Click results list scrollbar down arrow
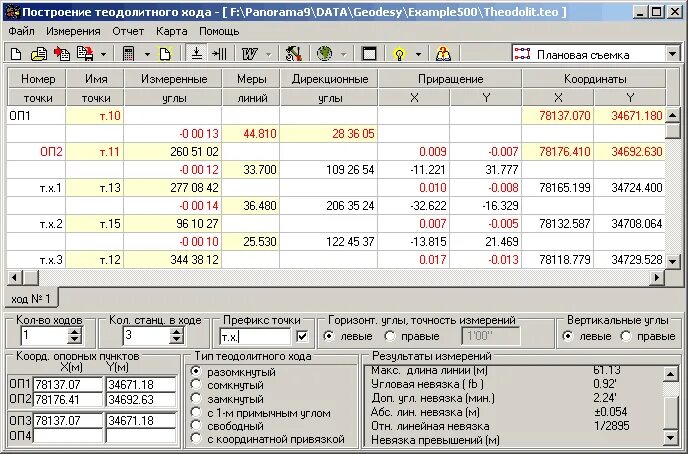Screen dimensions: 688x454 tap(671, 437)
